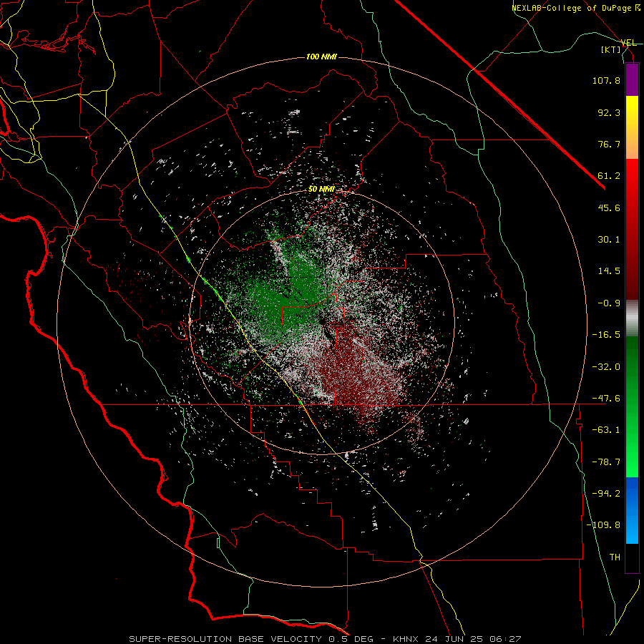Click the 14.5 legend value
644x644 pixels.
609,271
